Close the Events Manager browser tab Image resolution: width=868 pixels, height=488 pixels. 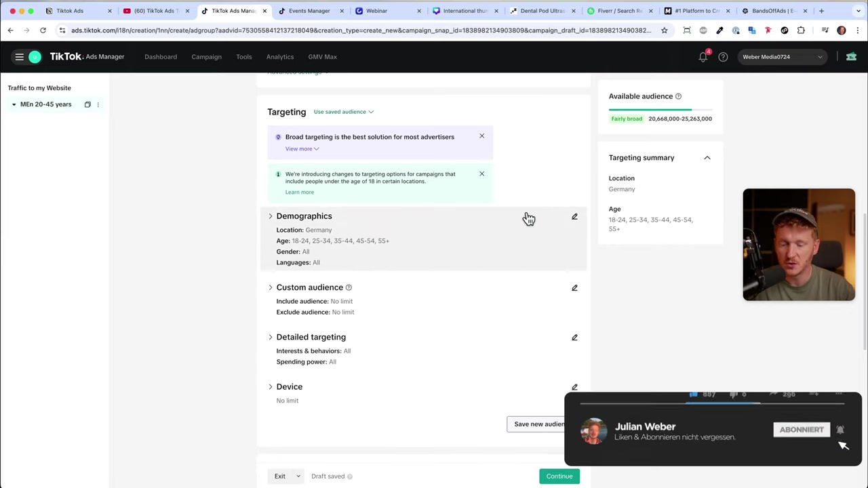(342, 11)
